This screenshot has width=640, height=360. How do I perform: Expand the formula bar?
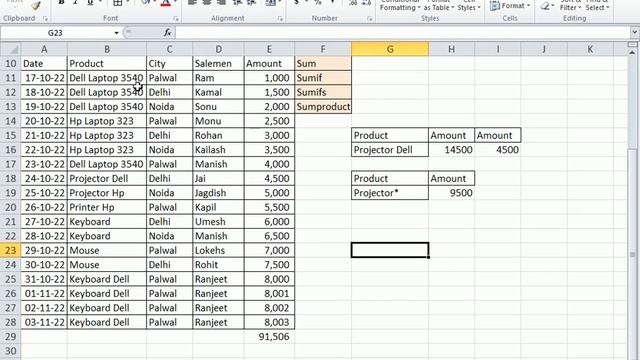tap(634, 32)
